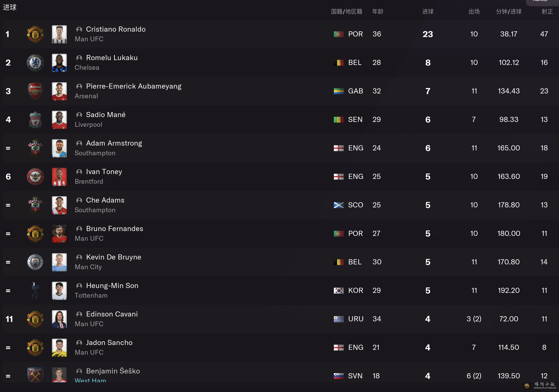Click Kevin De Bruyne's player photo
Screen dimensions: 559x392
point(59,262)
